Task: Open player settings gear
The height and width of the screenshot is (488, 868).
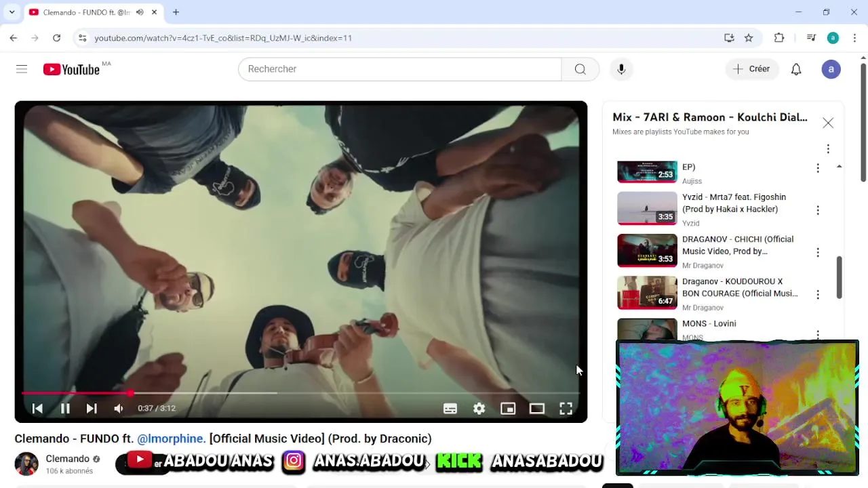Action: [x=479, y=408]
